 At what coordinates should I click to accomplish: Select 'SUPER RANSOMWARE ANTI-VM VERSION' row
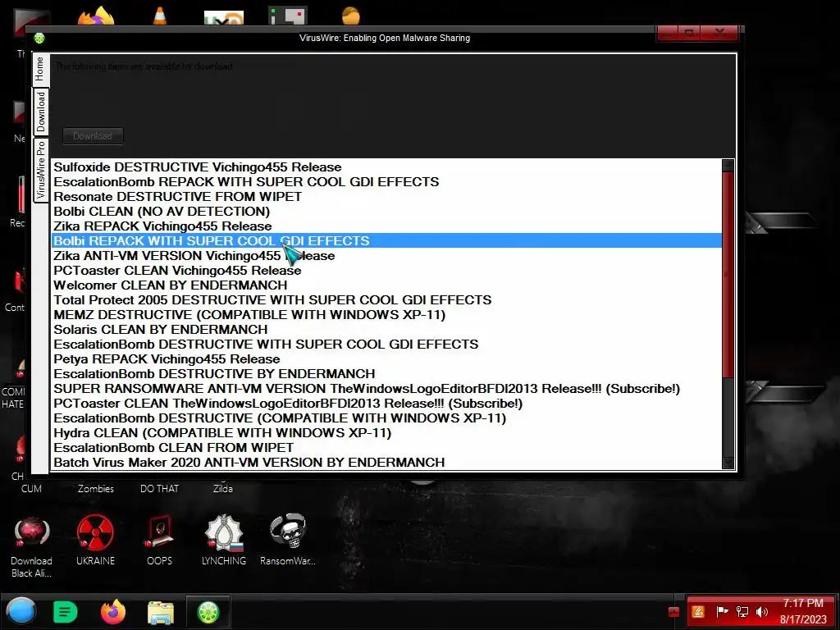coord(386,388)
